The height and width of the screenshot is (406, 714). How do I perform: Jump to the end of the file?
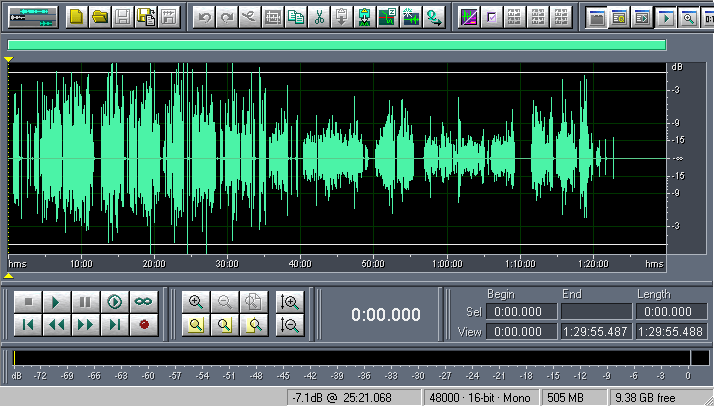(x=114, y=325)
